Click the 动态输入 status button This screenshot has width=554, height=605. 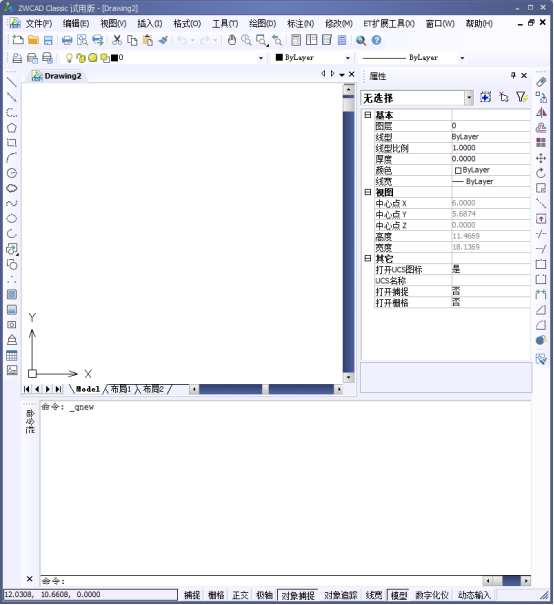click(474, 595)
